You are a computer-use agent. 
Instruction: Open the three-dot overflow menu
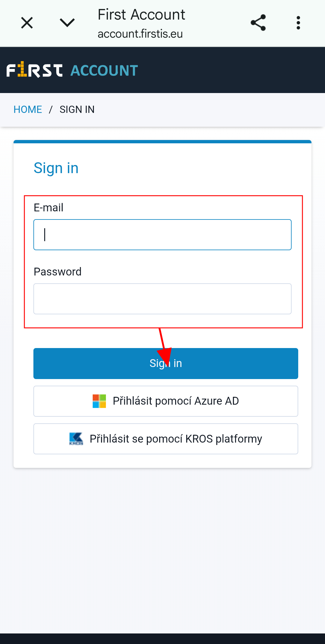pyautogui.click(x=298, y=23)
